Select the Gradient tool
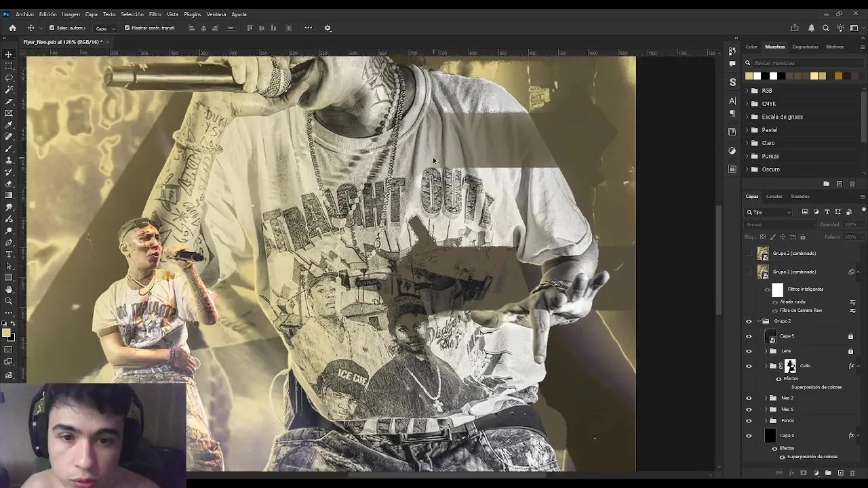 point(9,195)
